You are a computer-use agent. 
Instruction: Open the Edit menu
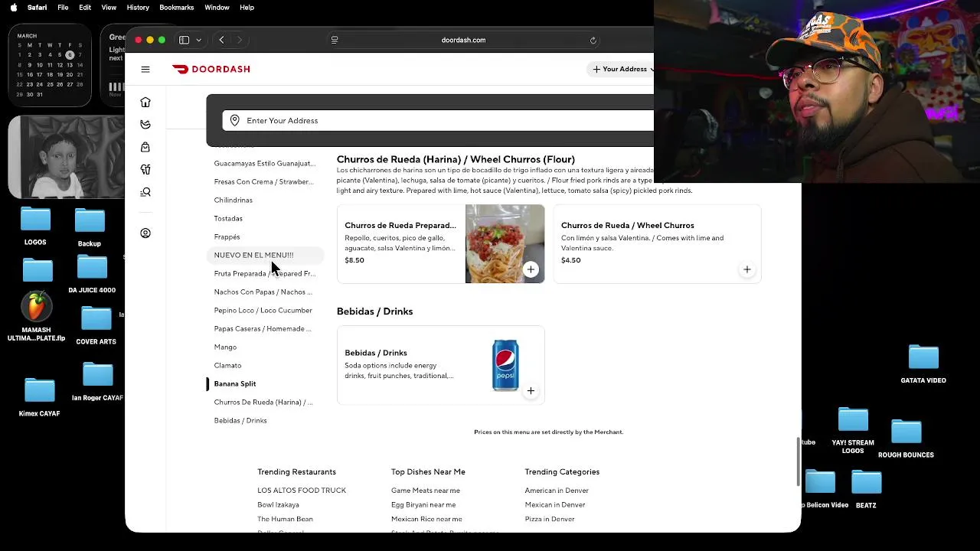tap(85, 8)
